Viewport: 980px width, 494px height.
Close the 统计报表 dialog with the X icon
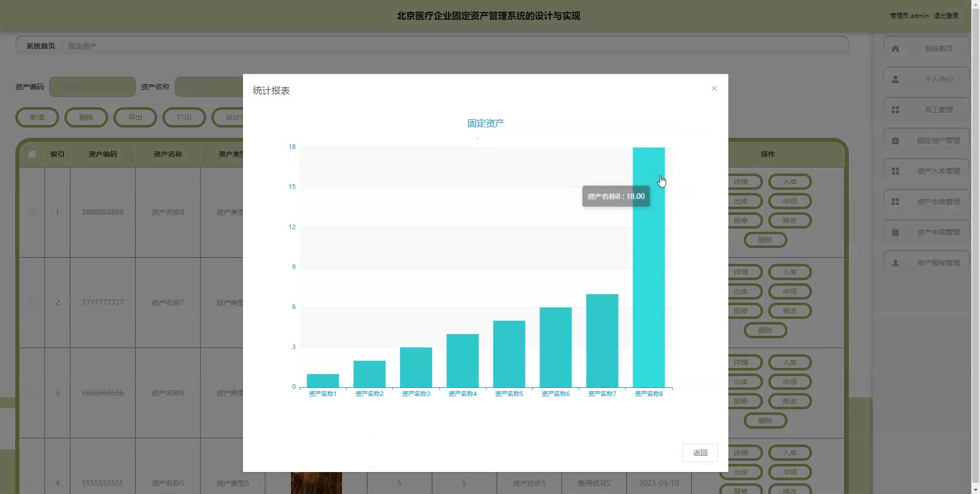(x=714, y=88)
